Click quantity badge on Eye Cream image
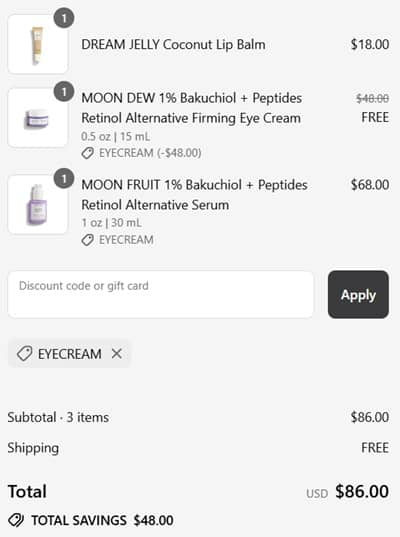Image resolution: width=400 pixels, height=537 pixels. [64, 91]
